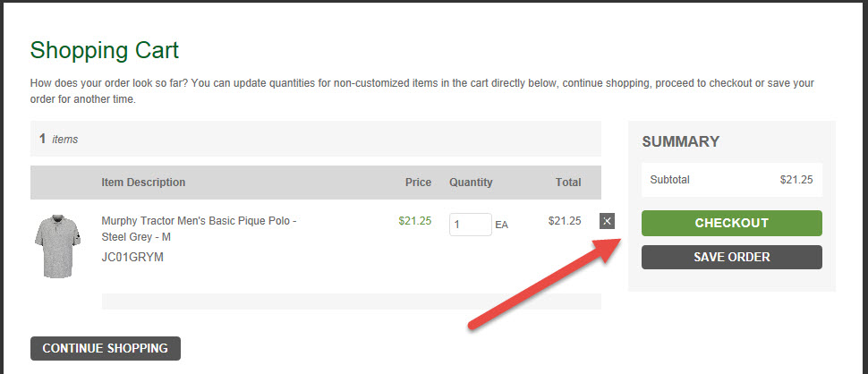Click the Quantity column header
The image size is (868, 374).
pyautogui.click(x=471, y=183)
